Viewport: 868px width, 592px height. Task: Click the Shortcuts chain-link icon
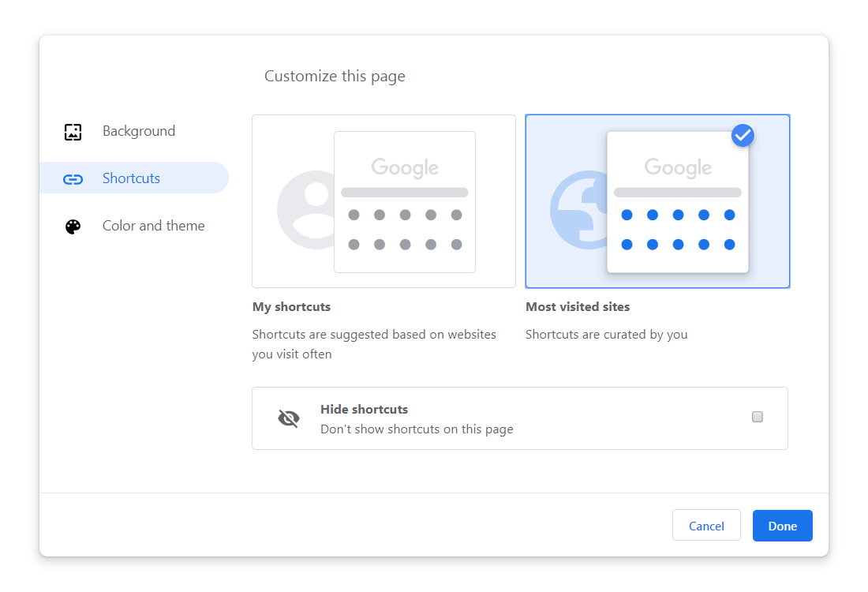[x=73, y=179]
